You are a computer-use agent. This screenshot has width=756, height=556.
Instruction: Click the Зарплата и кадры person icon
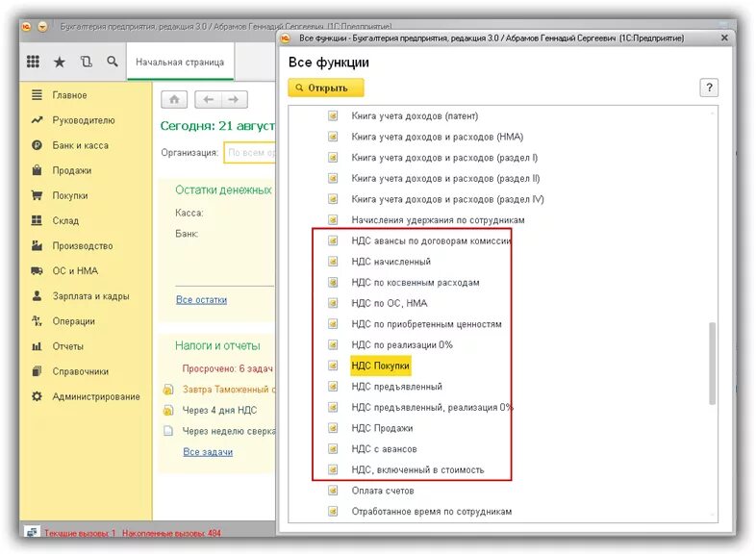click(37, 295)
